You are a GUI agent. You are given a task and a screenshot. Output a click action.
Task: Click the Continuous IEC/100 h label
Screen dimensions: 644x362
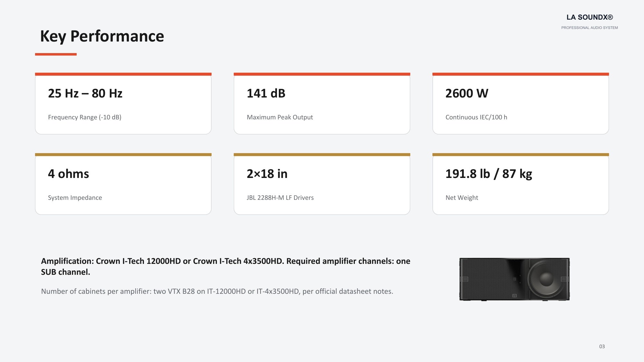(476, 117)
